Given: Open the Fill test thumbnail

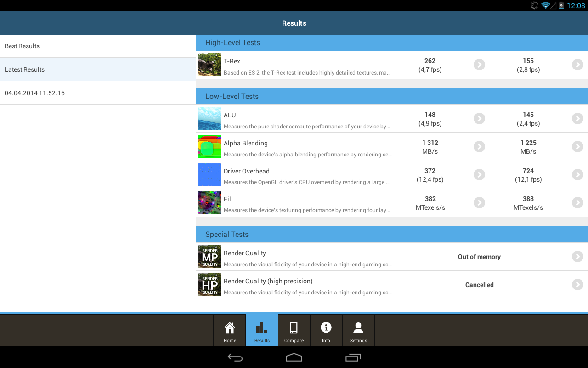Looking at the screenshot, I should pyautogui.click(x=210, y=203).
